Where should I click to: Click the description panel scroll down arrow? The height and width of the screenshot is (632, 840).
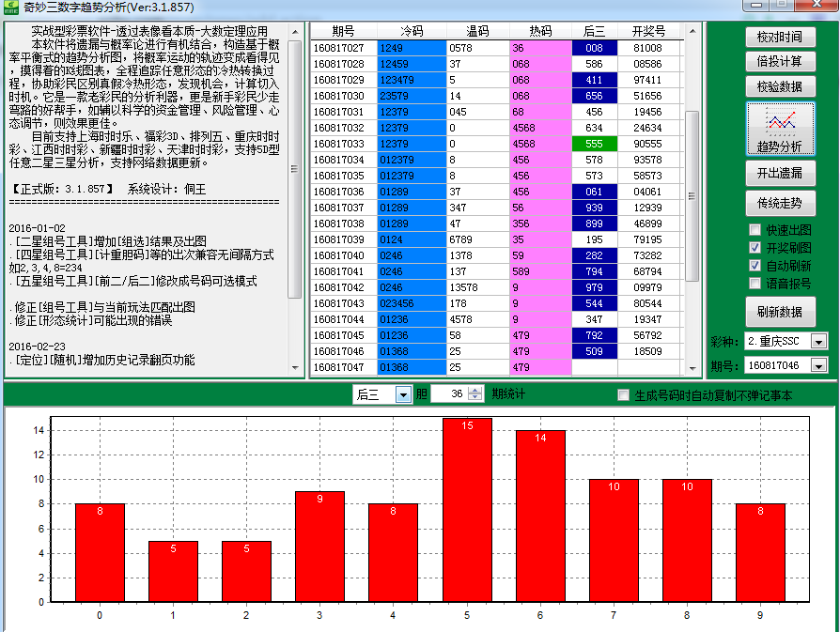click(x=295, y=368)
